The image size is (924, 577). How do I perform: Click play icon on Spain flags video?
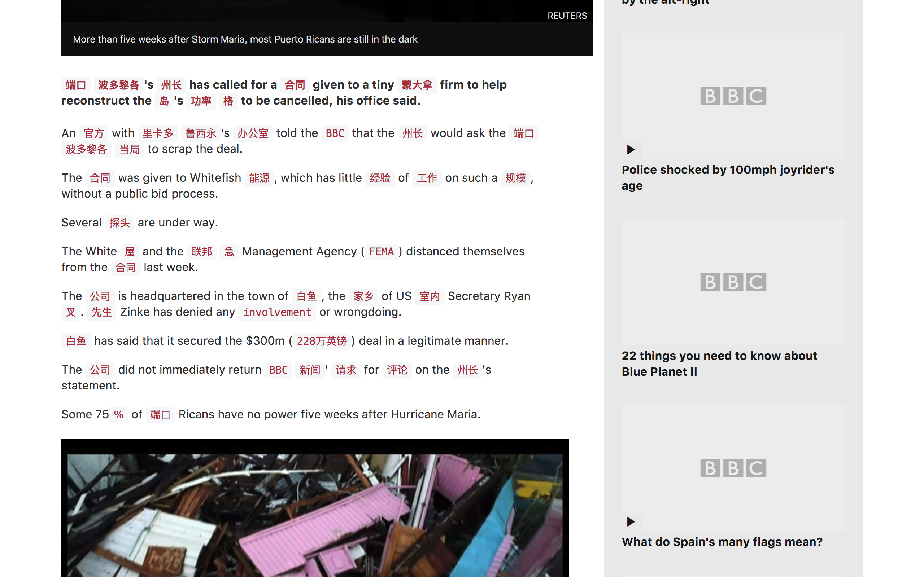pyautogui.click(x=631, y=521)
